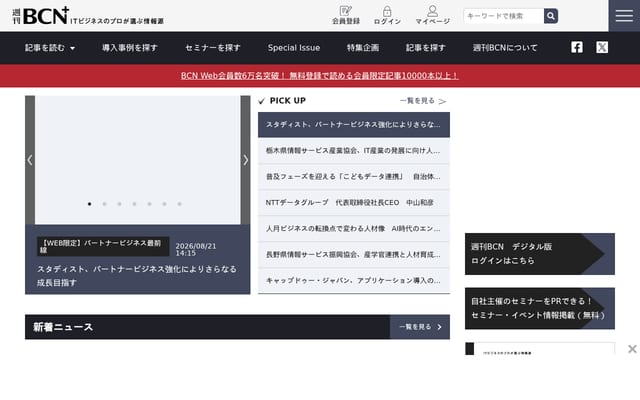Select the sixth carousel dot
This screenshot has height=400, width=640.
pos(164,204)
